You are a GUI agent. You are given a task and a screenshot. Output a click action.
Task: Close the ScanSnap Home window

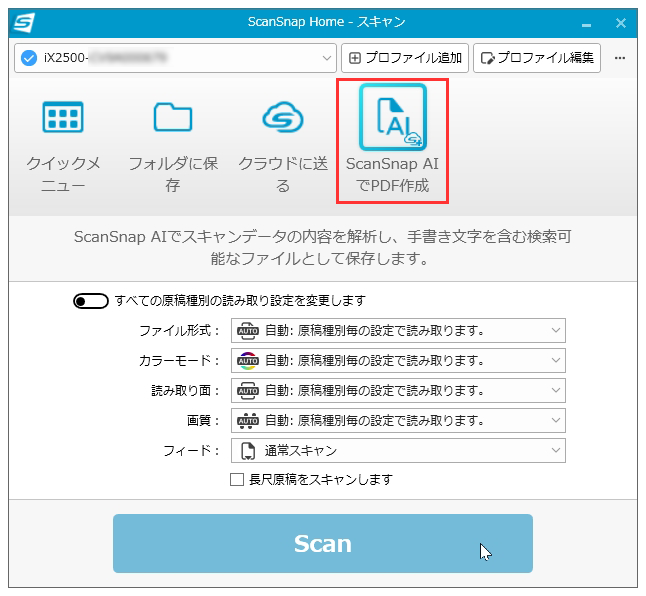click(621, 23)
